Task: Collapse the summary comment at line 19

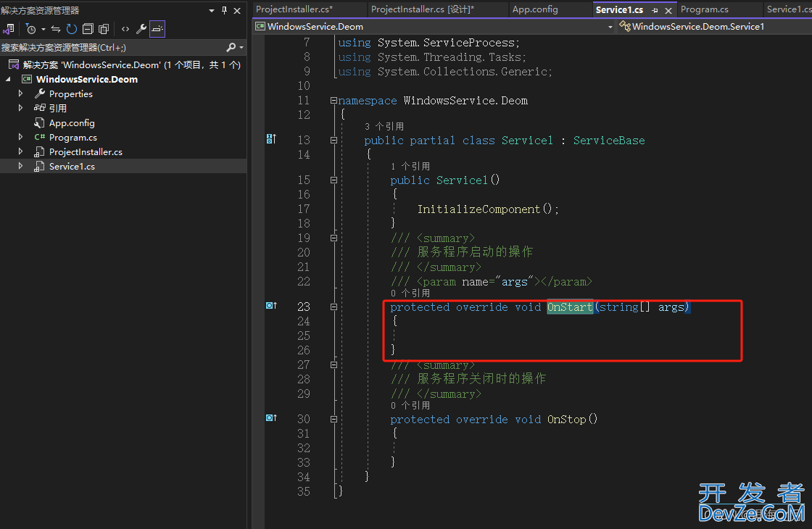Action: [333, 238]
